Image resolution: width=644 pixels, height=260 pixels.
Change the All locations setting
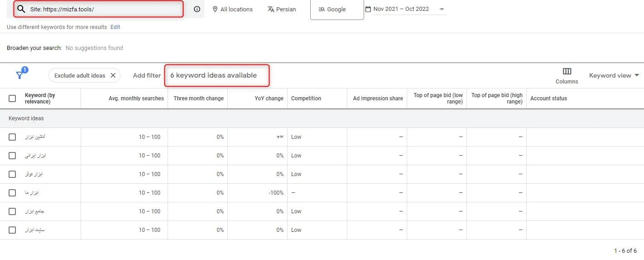pos(233,9)
